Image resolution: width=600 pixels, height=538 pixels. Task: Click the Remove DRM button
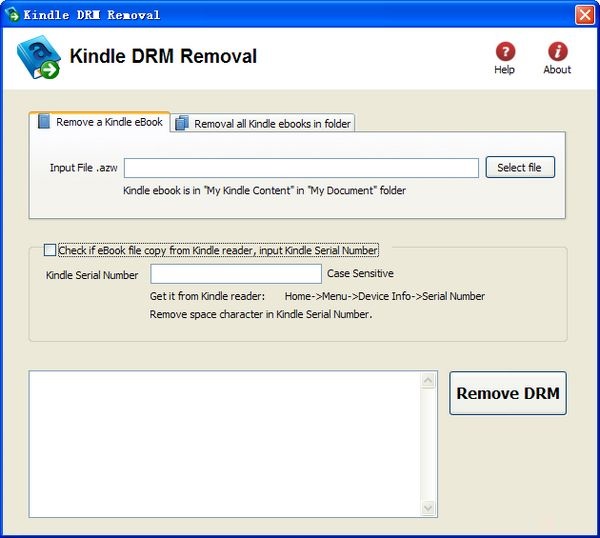coord(508,393)
